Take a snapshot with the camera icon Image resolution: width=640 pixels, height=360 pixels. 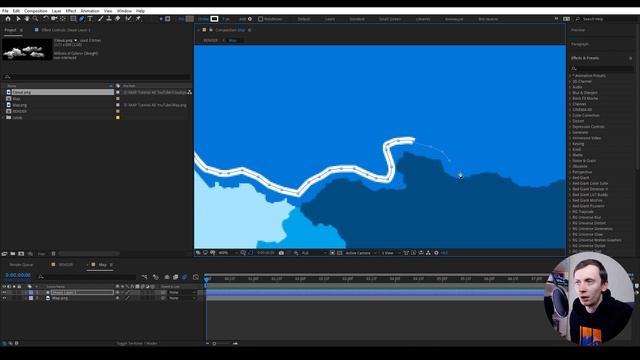tap(281, 253)
